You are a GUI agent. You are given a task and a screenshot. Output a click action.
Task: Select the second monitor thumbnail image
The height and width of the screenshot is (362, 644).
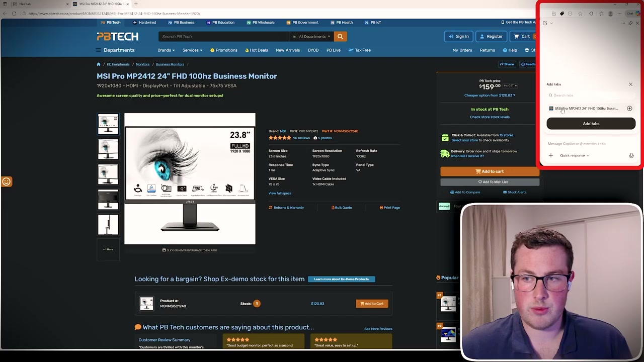pyautogui.click(x=108, y=149)
